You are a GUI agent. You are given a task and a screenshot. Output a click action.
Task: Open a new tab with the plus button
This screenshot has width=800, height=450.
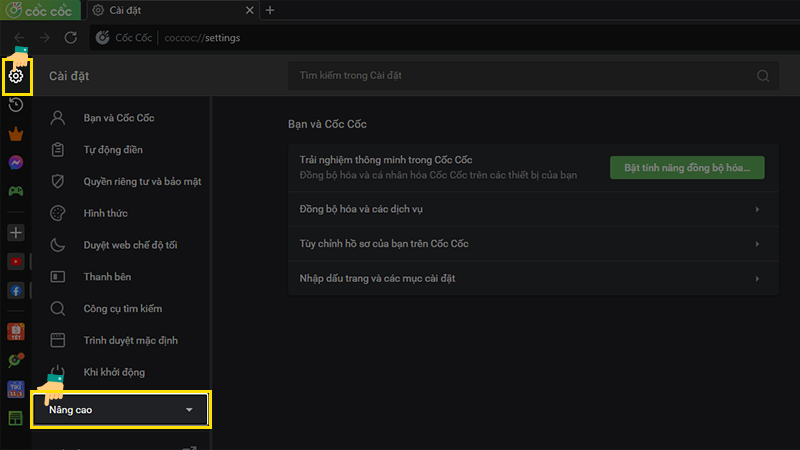pyautogui.click(x=270, y=10)
